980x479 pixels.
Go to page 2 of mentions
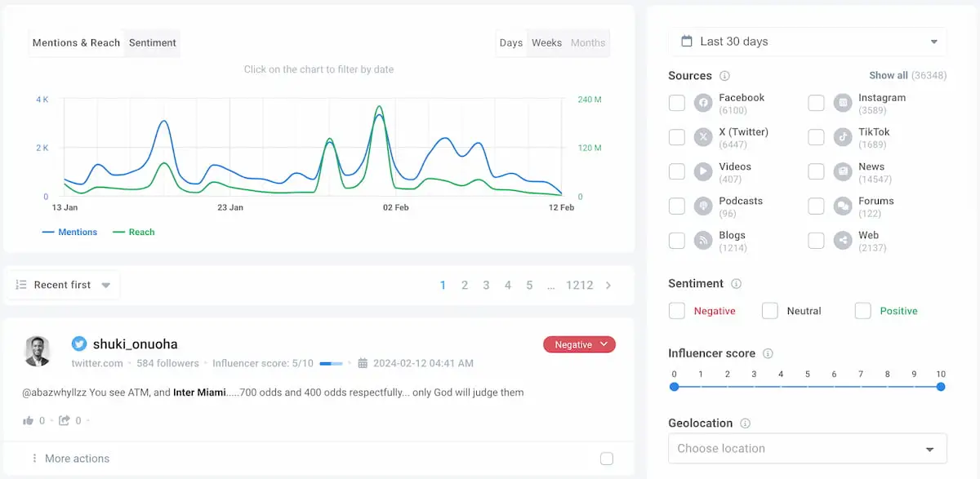click(x=465, y=285)
